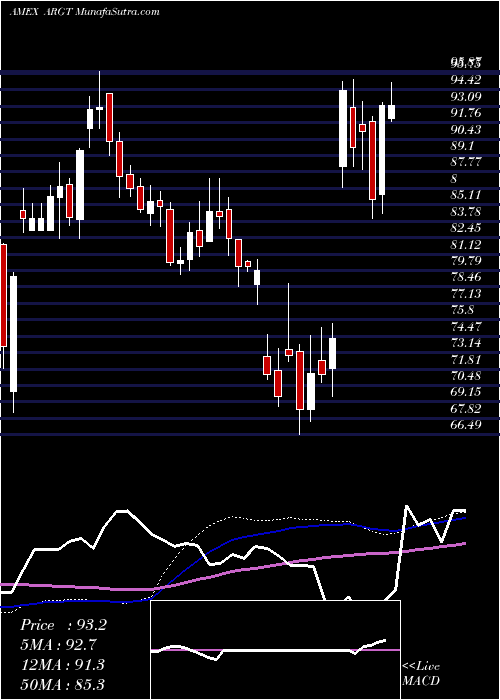Viewport: 500px width, 700px height.
Task: Click the 94.42 price axis label
Action: [x=466, y=79]
